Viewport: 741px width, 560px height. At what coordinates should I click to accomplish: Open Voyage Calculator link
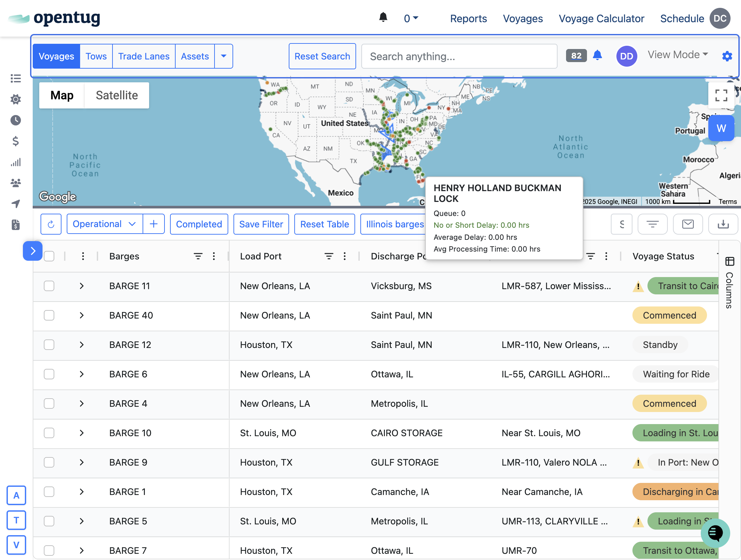pyautogui.click(x=601, y=18)
